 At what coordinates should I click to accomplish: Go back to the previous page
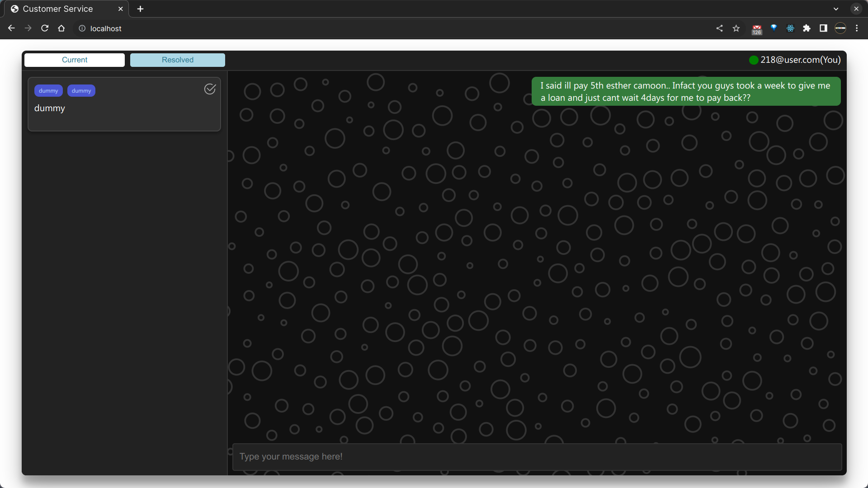click(12, 28)
